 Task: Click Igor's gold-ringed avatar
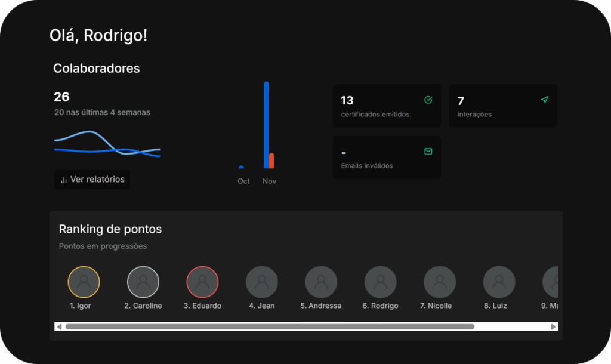point(84,282)
